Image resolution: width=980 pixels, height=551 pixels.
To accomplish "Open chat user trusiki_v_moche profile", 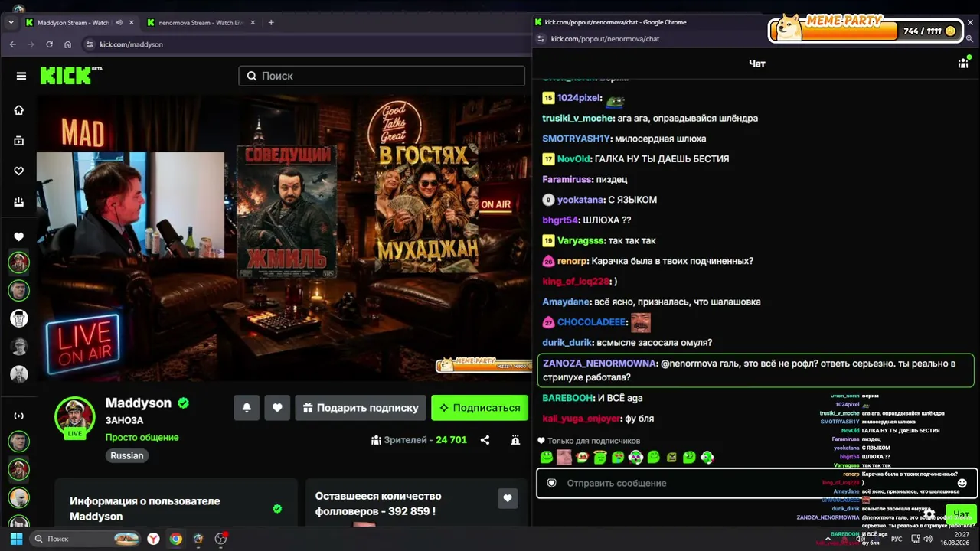I will 577,119.
